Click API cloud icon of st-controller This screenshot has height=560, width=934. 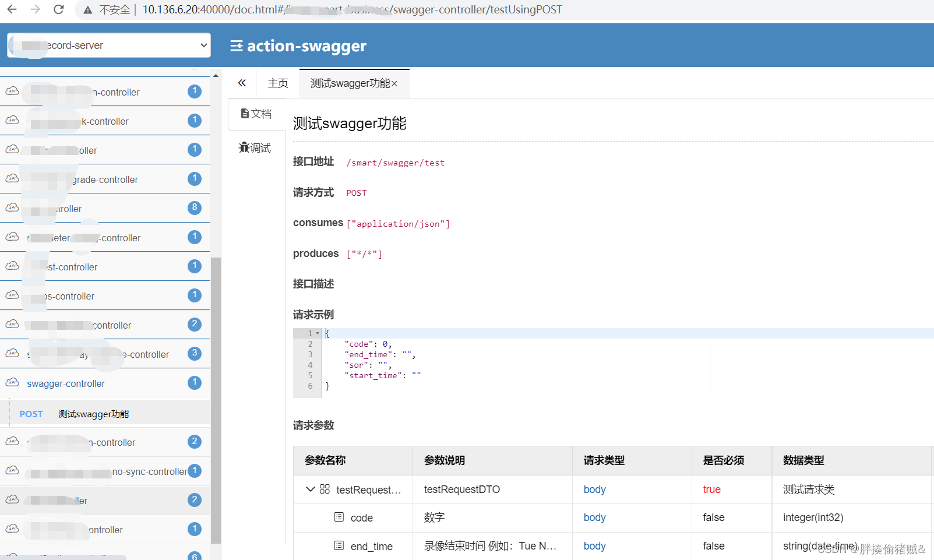click(12, 266)
